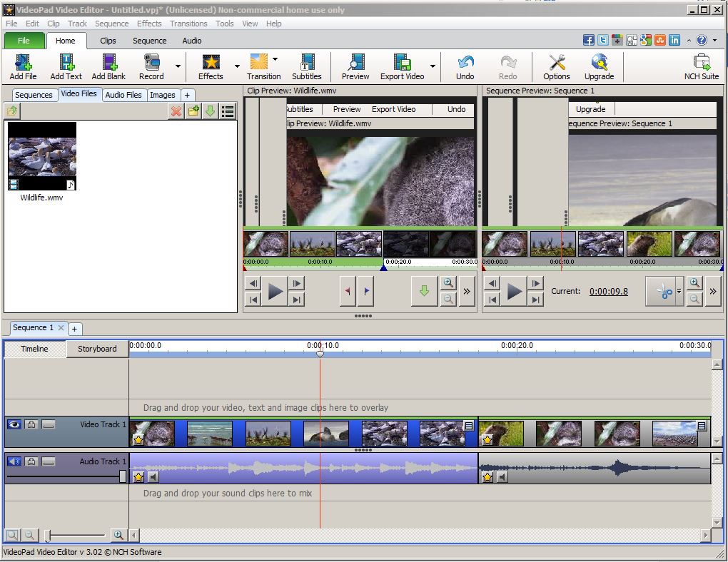Set clip out point with blue flag
728x562 pixels.
(366, 291)
